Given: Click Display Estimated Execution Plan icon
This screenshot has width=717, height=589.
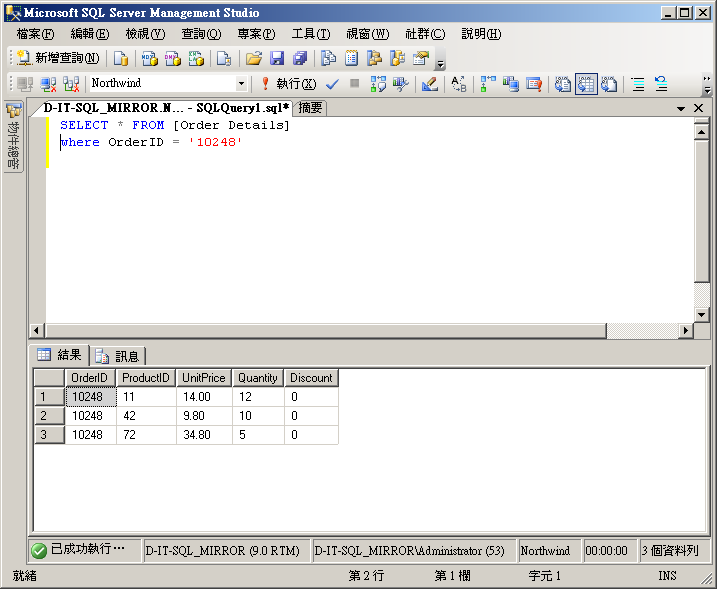Looking at the screenshot, I should (x=378, y=84).
